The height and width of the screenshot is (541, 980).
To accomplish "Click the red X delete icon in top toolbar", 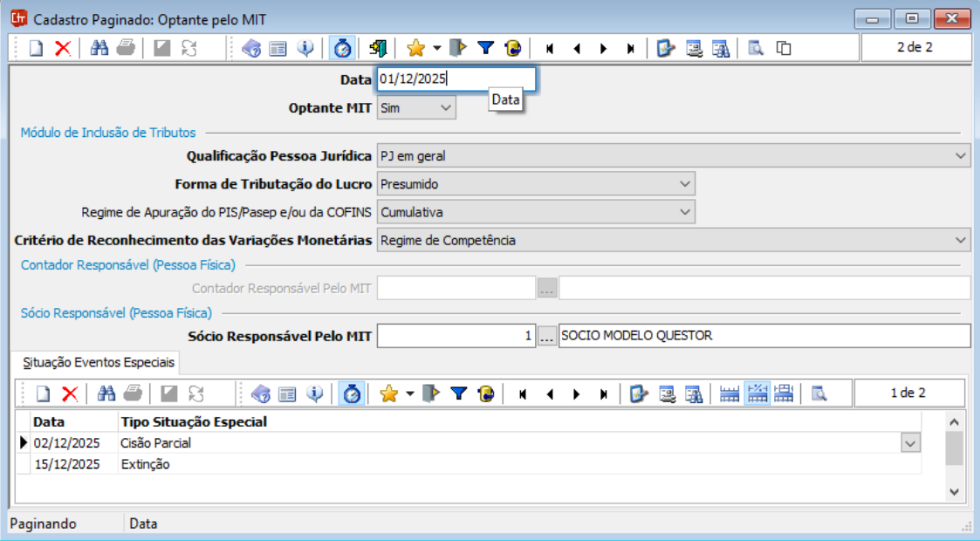I will coord(63,49).
